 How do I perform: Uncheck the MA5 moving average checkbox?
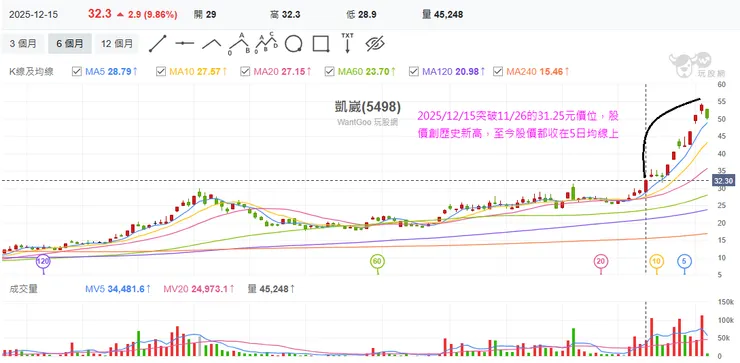(x=76, y=72)
